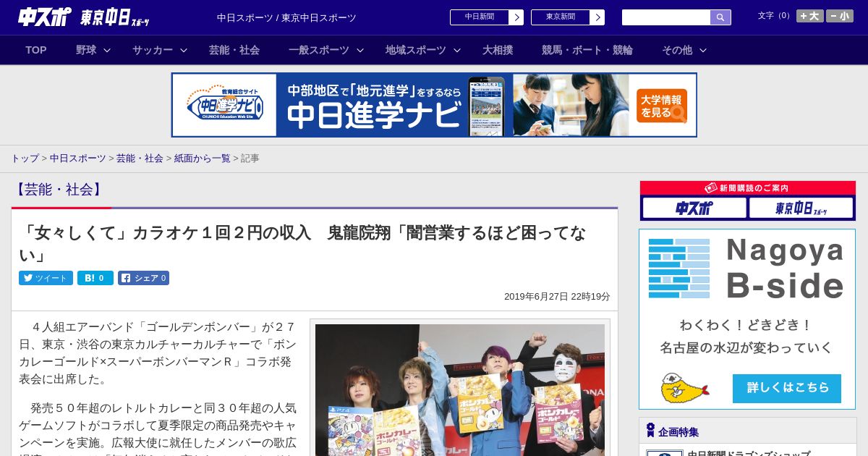Screen dimensions: 868x456
Task: Expand the その他 dropdown chevron
Action: (x=703, y=50)
